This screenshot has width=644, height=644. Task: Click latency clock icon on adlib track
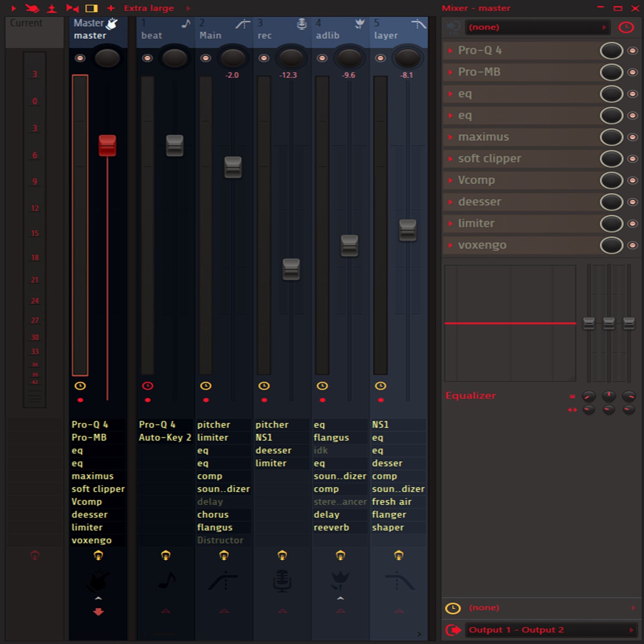click(322, 386)
